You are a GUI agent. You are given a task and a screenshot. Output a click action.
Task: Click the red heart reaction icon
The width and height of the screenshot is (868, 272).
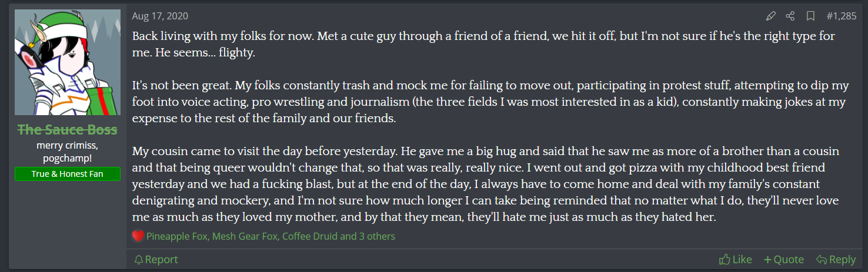(x=138, y=236)
